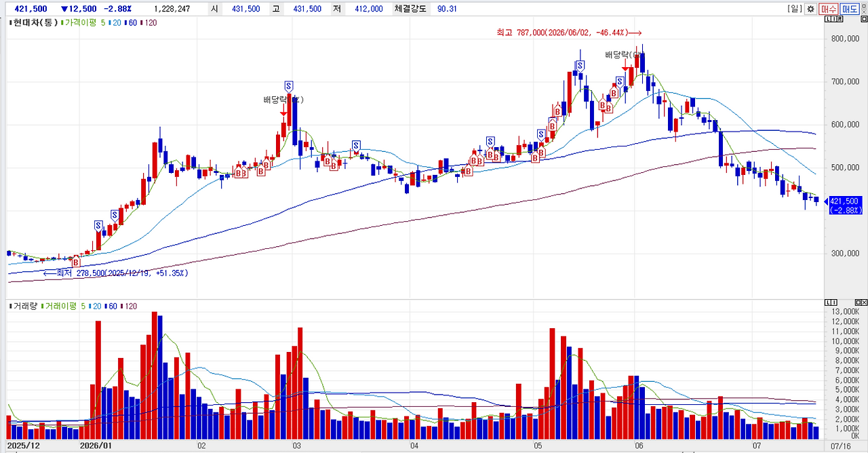The height and width of the screenshot is (453, 868).
Task: Select the [일] daily period label
Action: click(794, 9)
